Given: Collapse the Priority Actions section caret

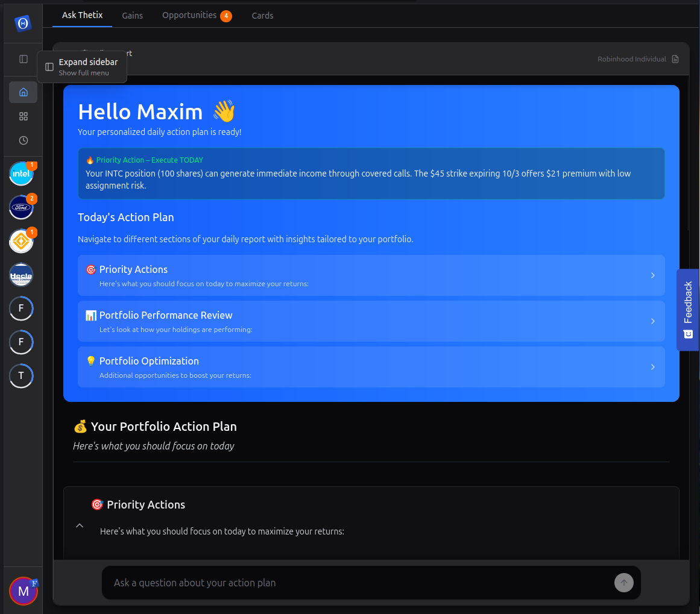Looking at the screenshot, I should point(80,525).
